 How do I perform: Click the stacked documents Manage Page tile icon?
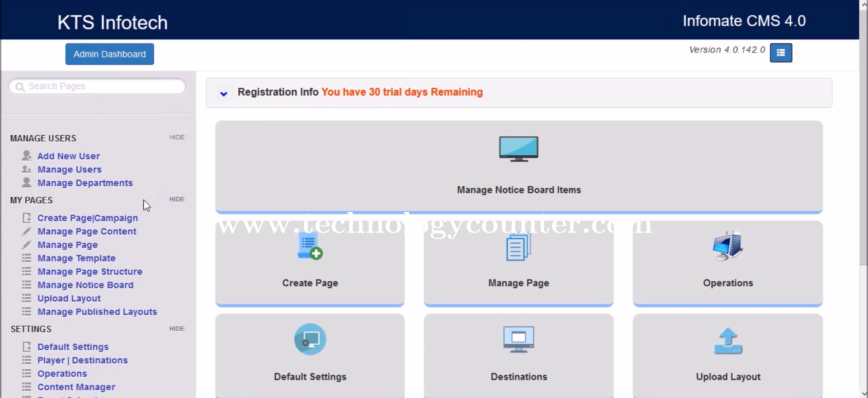coord(518,246)
